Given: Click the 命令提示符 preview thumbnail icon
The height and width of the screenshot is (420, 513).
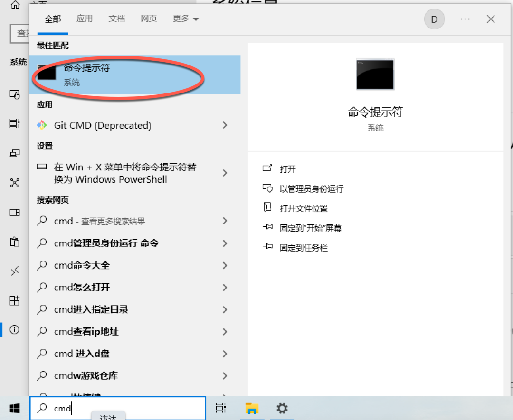Looking at the screenshot, I should [x=375, y=75].
